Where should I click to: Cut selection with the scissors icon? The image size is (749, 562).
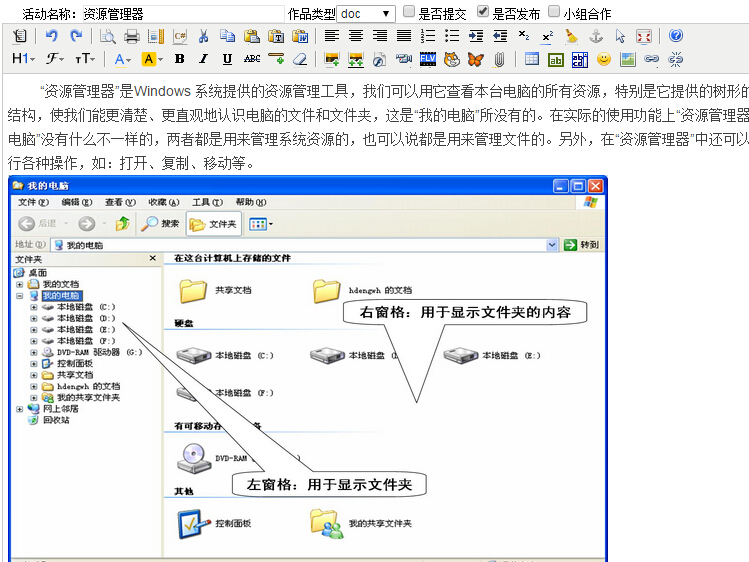click(203, 36)
